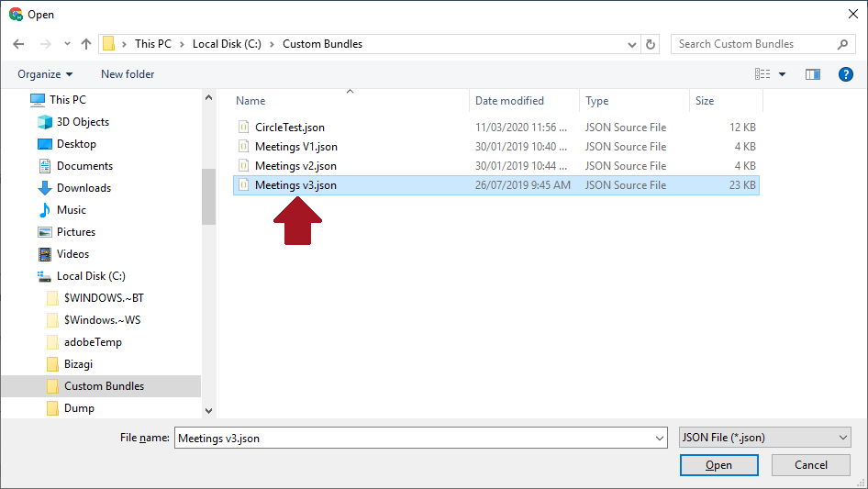Select the CircleTest.json file
The height and width of the screenshot is (489, 868).
tap(290, 128)
